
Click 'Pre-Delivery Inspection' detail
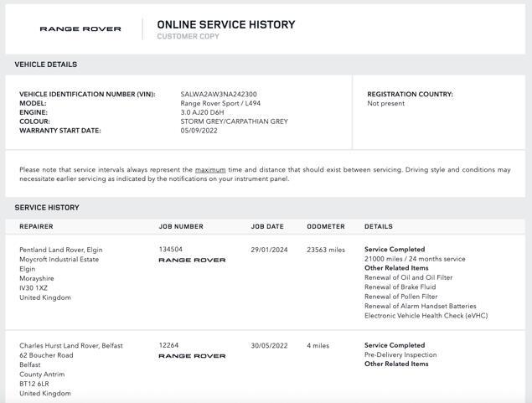tap(400, 354)
